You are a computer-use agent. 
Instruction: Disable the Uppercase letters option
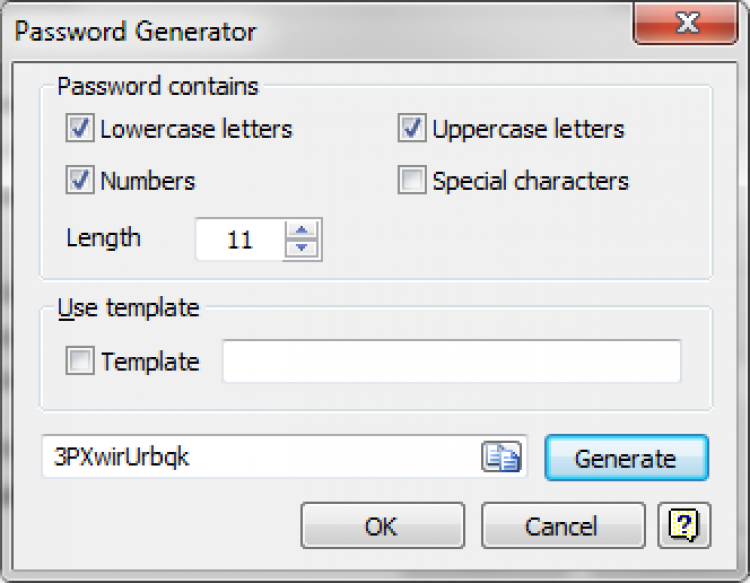411,129
